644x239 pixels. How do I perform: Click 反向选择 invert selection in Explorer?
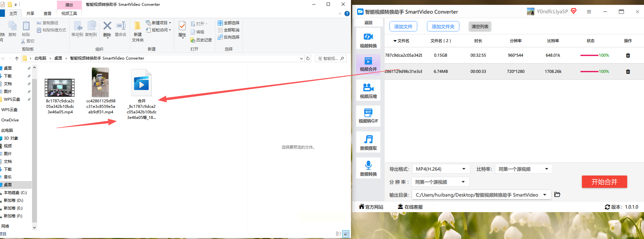(x=229, y=37)
